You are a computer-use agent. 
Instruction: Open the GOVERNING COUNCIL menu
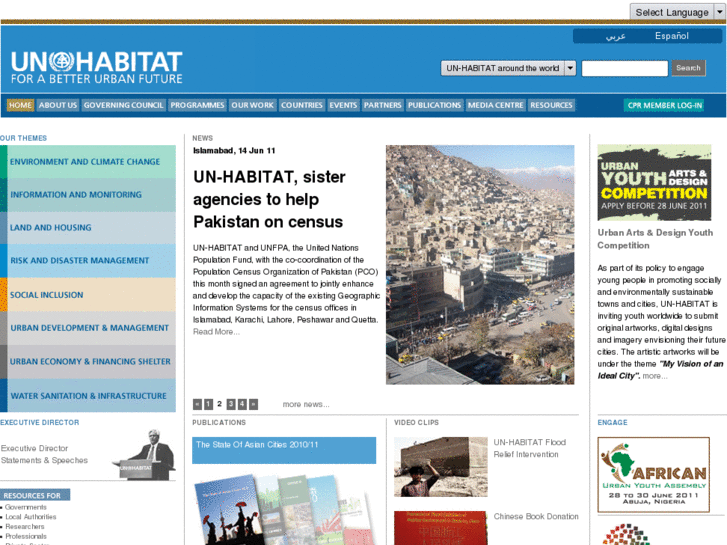[x=123, y=105]
